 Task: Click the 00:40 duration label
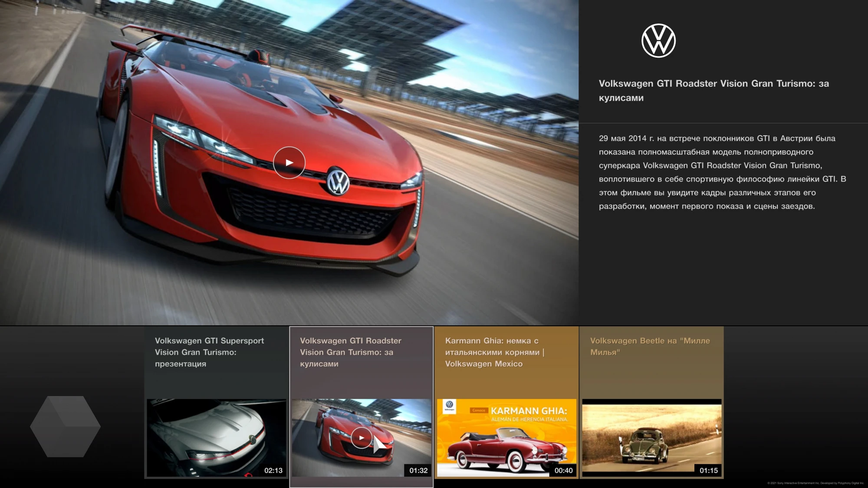pyautogui.click(x=563, y=470)
